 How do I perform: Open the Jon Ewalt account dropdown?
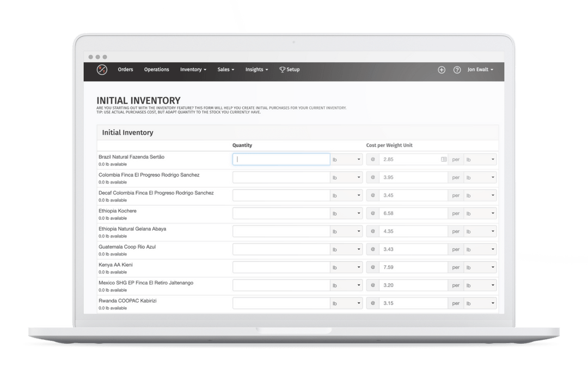[x=480, y=70]
